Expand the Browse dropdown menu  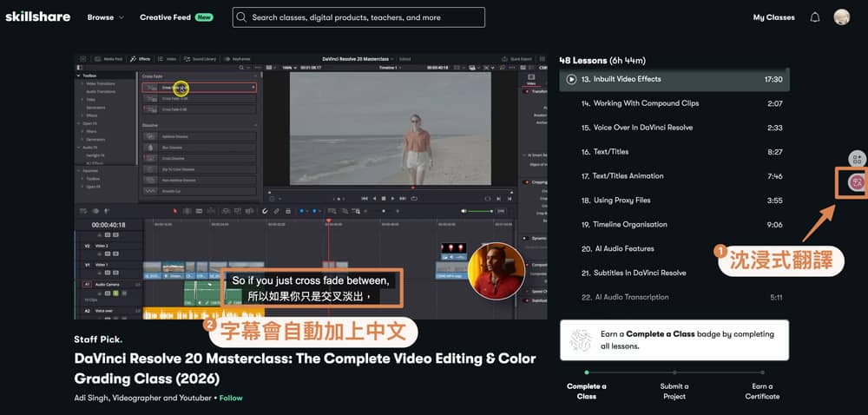[x=105, y=17]
